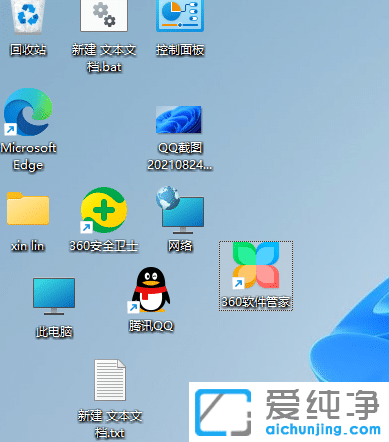Open the Control Panel (控制面板) icon

(x=180, y=16)
